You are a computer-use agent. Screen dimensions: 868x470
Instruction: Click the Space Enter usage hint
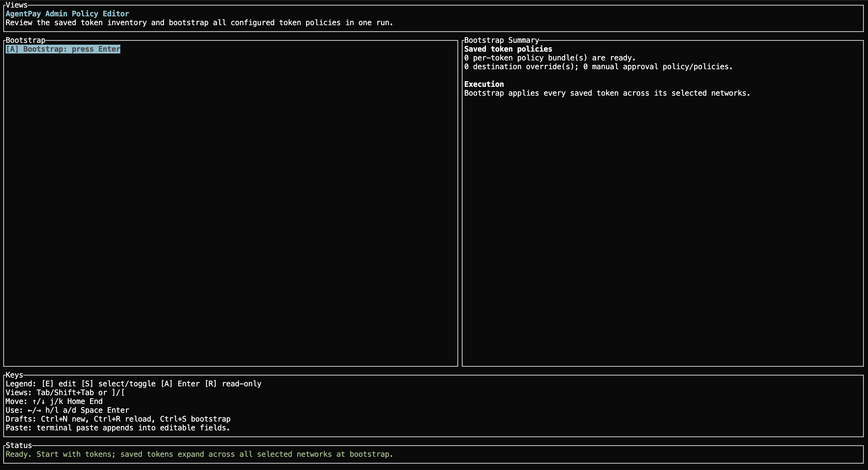(x=104, y=410)
